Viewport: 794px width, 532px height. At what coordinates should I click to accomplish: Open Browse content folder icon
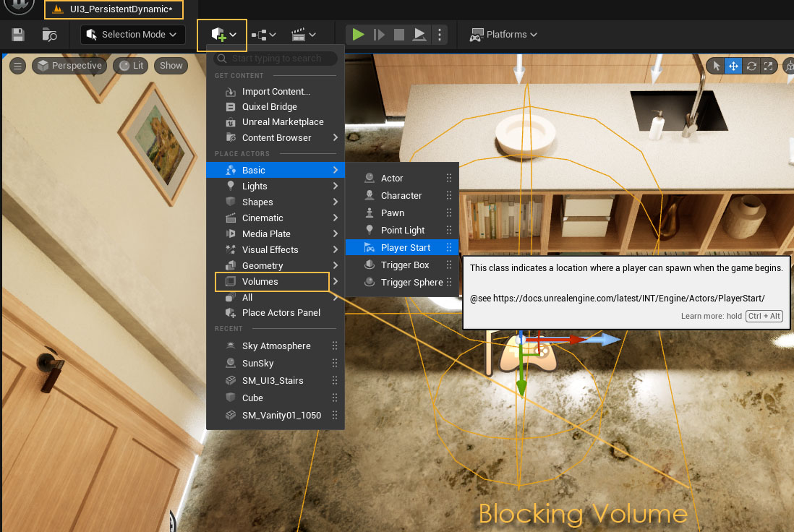tap(49, 35)
